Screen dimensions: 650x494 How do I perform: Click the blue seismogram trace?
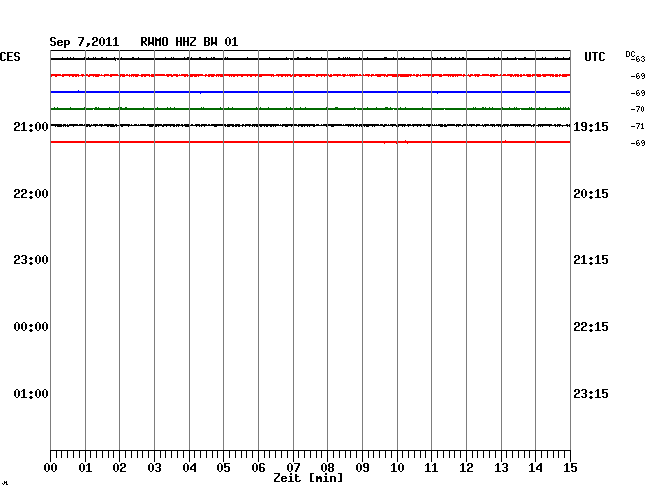click(x=310, y=92)
